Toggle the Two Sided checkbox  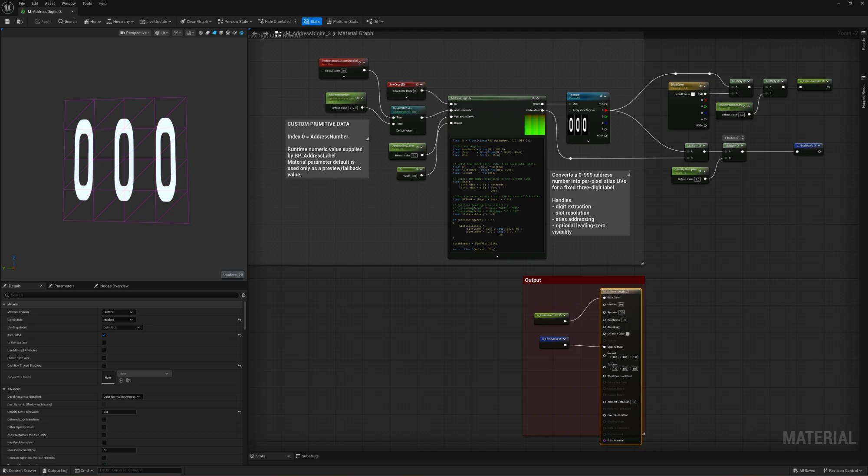[x=104, y=335]
